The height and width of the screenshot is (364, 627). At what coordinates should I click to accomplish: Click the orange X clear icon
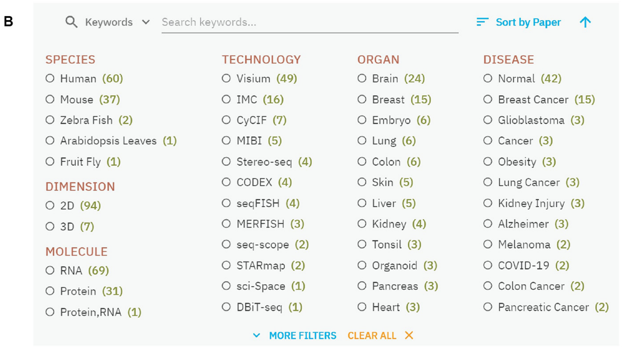[409, 335]
